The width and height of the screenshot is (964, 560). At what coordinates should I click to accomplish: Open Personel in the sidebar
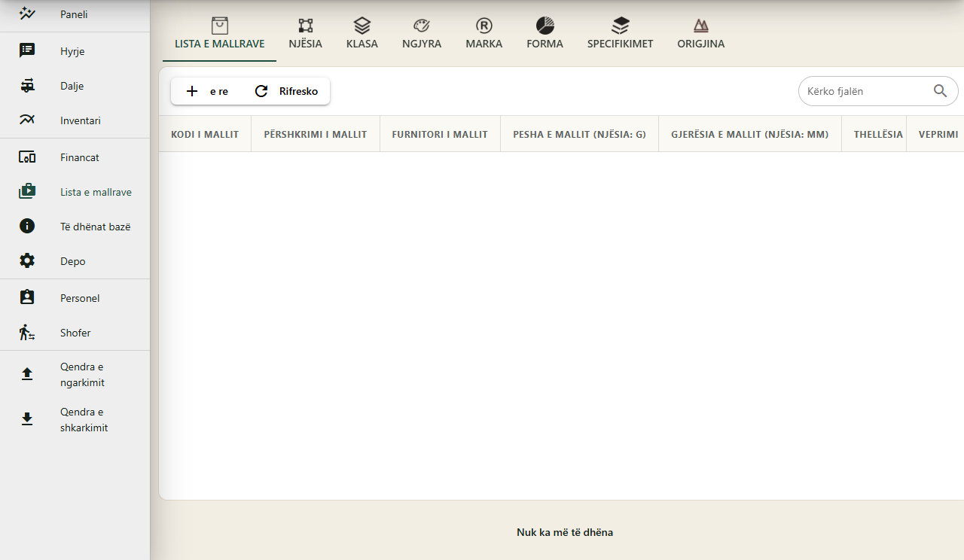[75, 298]
